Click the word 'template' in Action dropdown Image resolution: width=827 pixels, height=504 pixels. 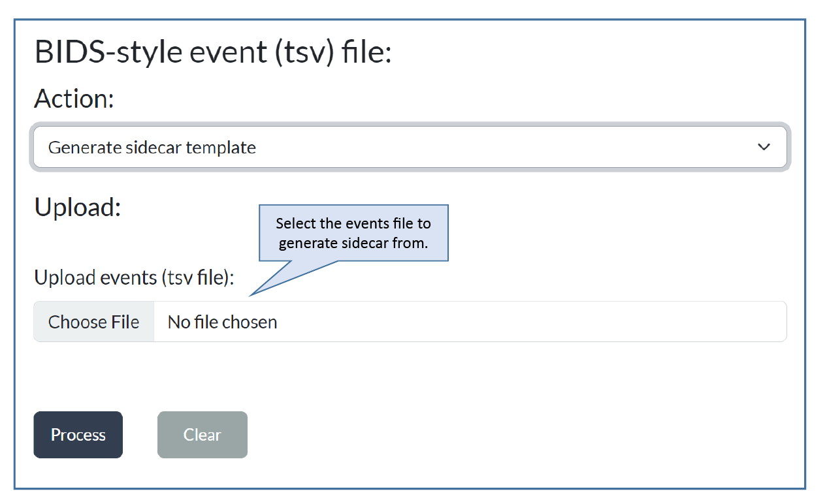[221, 148]
